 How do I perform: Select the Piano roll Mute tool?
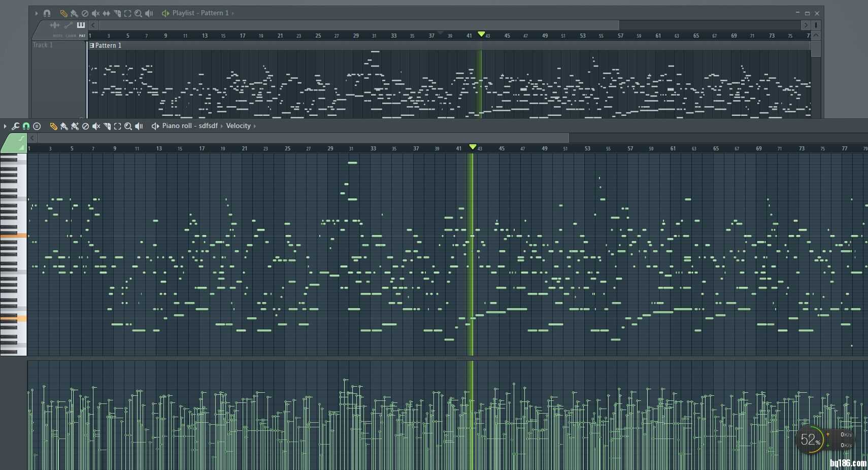(96, 126)
